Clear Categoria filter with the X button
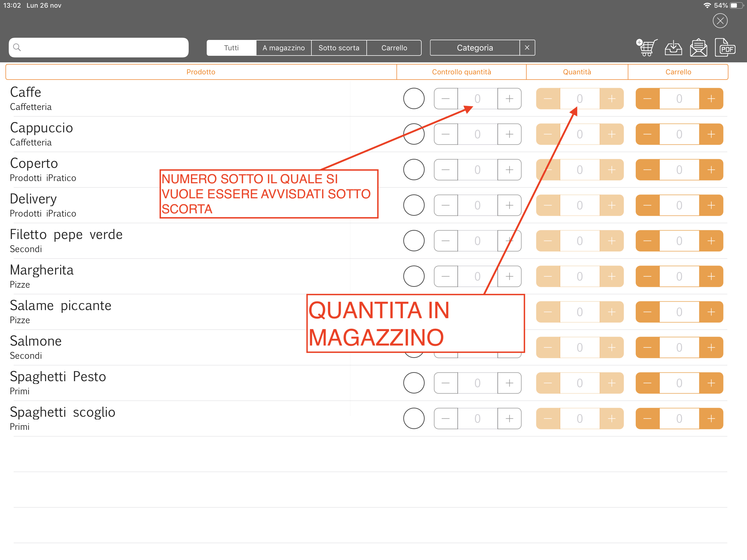 pyautogui.click(x=527, y=48)
